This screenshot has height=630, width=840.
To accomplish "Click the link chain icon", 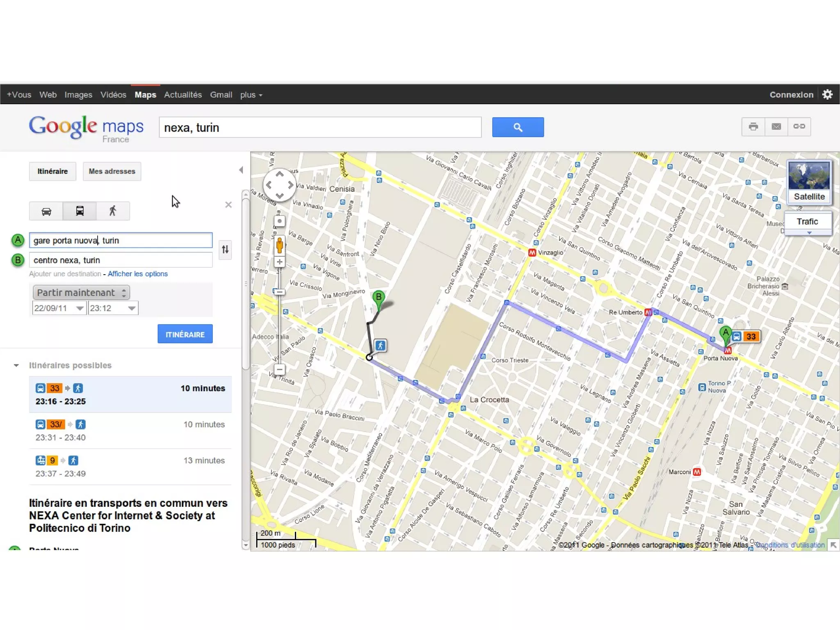I will pyautogui.click(x=799, y=126).
